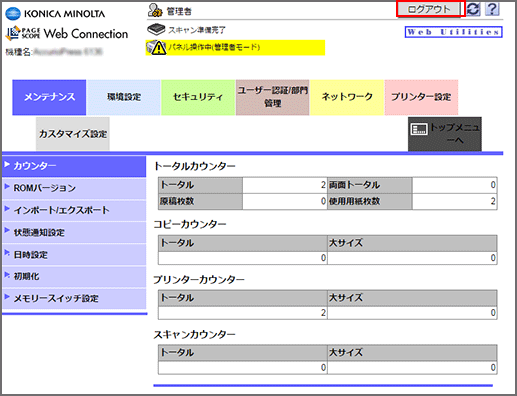This screenshot has width=517, height=396.
Task: Open the セキュリティ tab
Action: 198,97
